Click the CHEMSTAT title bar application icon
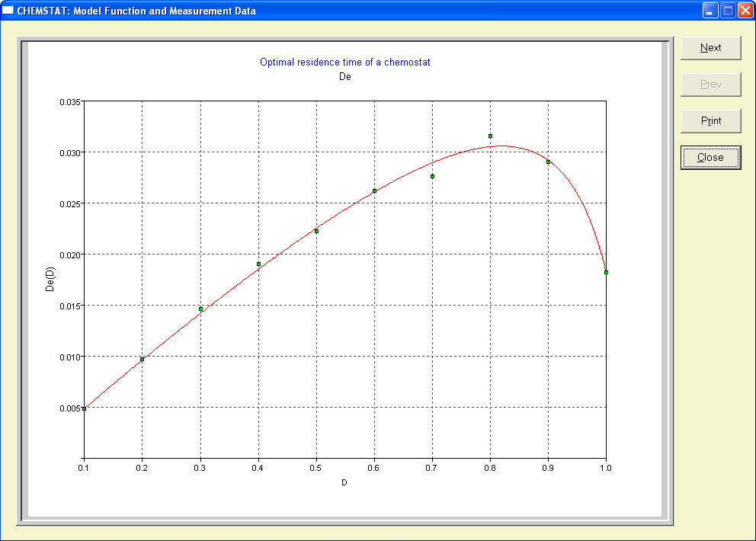This screenshot has height=541, width=756. click(8, 11)
